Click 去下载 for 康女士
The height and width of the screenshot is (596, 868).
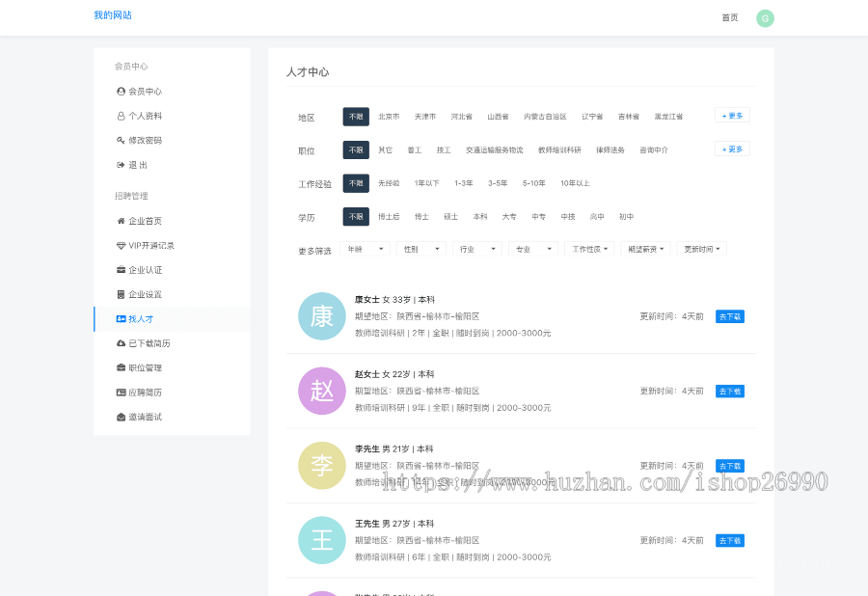(730, 316)
